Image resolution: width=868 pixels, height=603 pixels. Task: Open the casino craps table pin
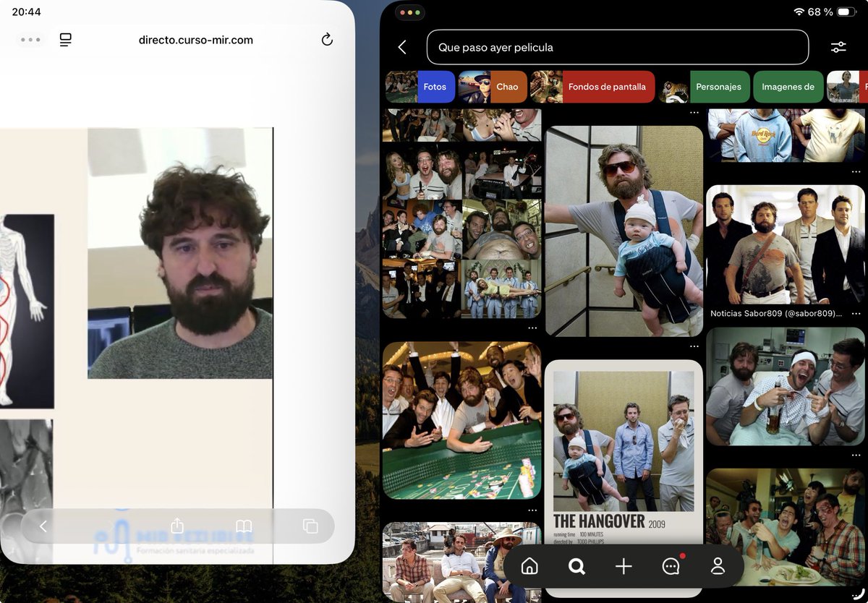462,420
